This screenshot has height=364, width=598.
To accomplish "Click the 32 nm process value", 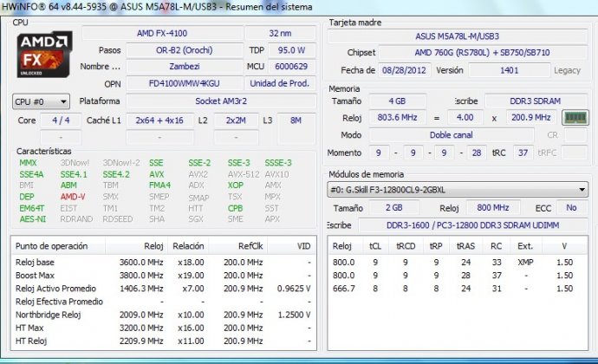I will pyautogui.click(x=280, y=33).
